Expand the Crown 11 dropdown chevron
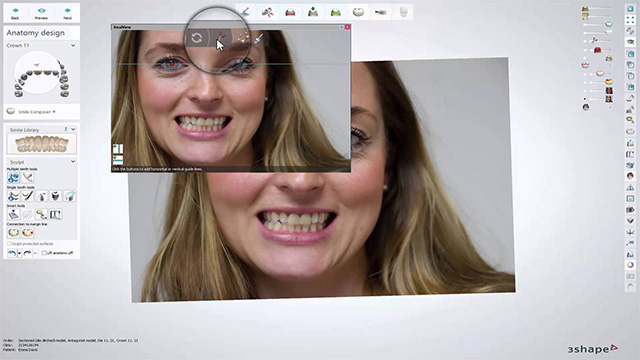 (x=73, y=45)
